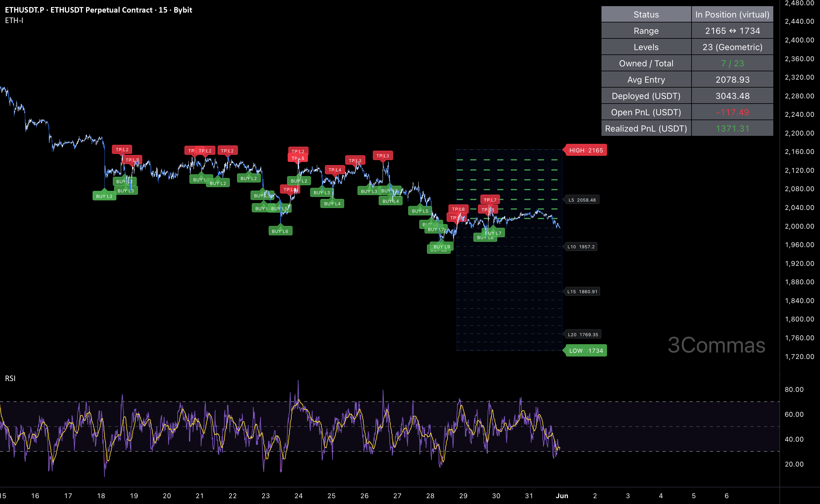Image resolution: width=820 pixels, height=504 pixels.
Task: Click the TP L5 sell marker
Action: coord(298,158)
